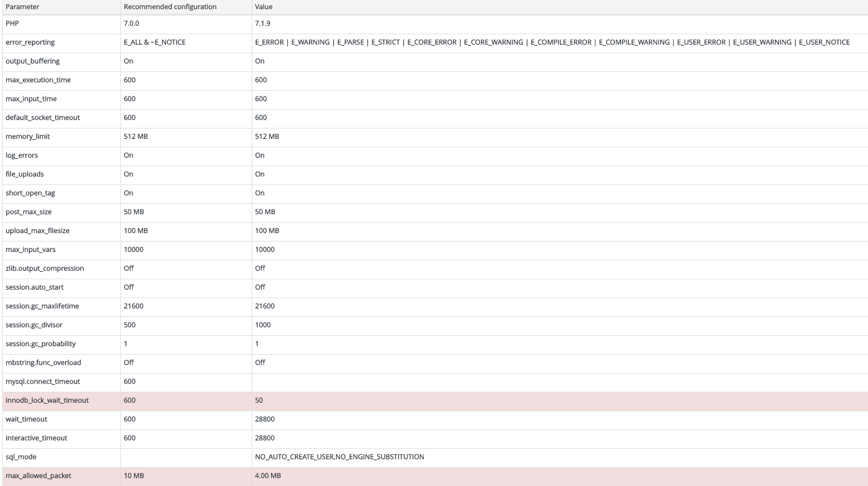Viewport: 868px width, 486px height.
Task: Click the session.gc_divisor parameter name
Action: (x=34, y=325)
